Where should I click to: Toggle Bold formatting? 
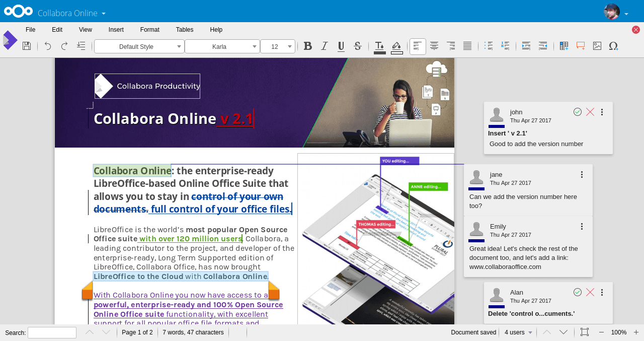point(308,46)
